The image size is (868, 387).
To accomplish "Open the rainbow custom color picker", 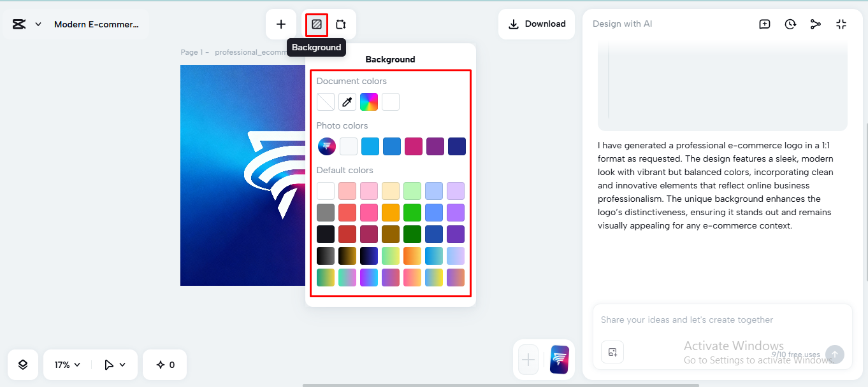I will (x=369, y=102).
